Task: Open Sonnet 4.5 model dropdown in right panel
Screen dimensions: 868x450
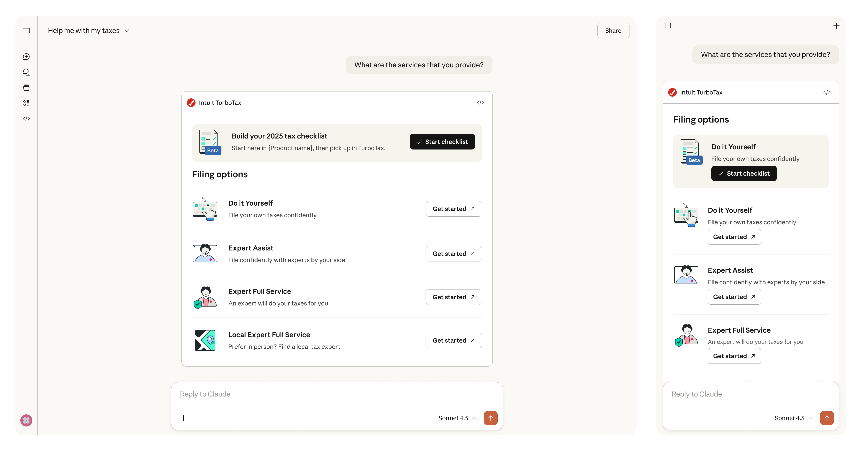Action: click(x=794, y=418)
